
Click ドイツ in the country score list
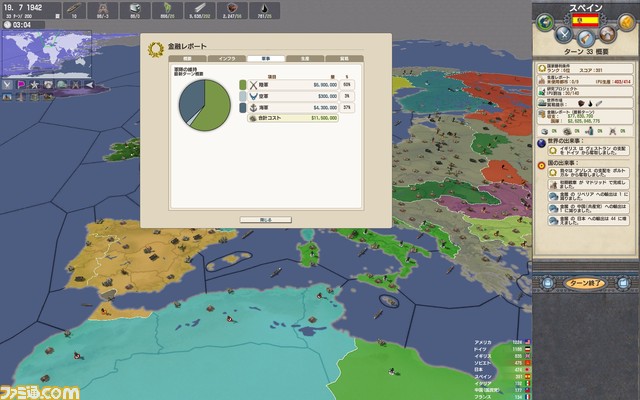click(480, 349)
